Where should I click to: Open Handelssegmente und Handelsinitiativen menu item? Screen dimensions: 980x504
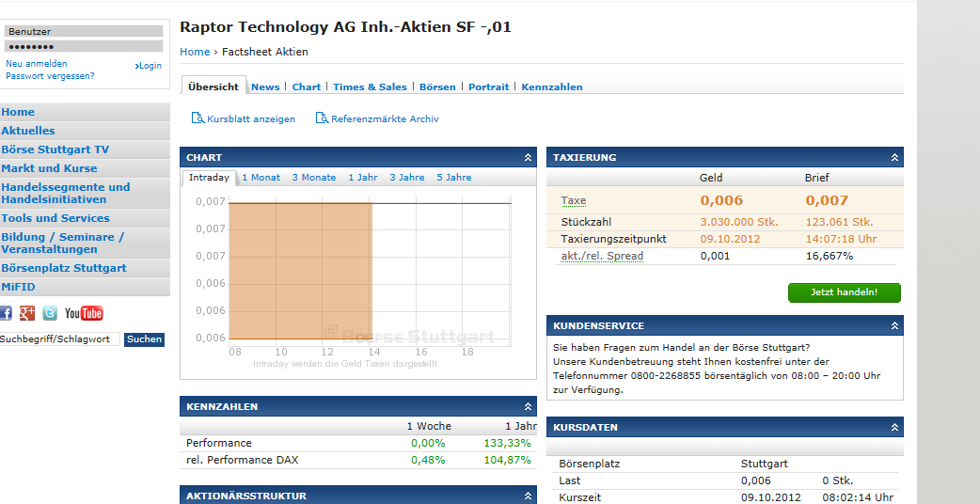point(85,193)
